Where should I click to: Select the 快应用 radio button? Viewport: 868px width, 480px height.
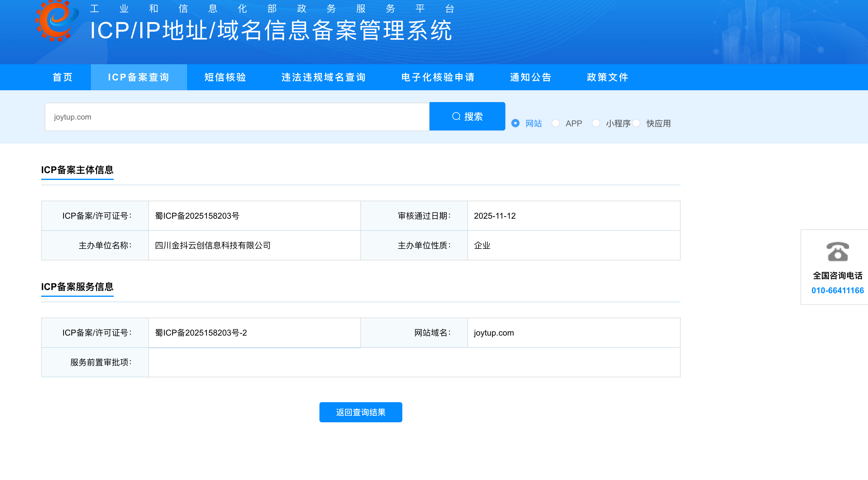[x=636, y=123]
